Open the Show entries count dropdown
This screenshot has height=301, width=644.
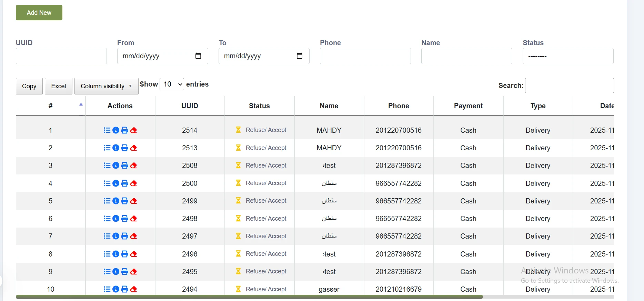[x=172, y=84]
